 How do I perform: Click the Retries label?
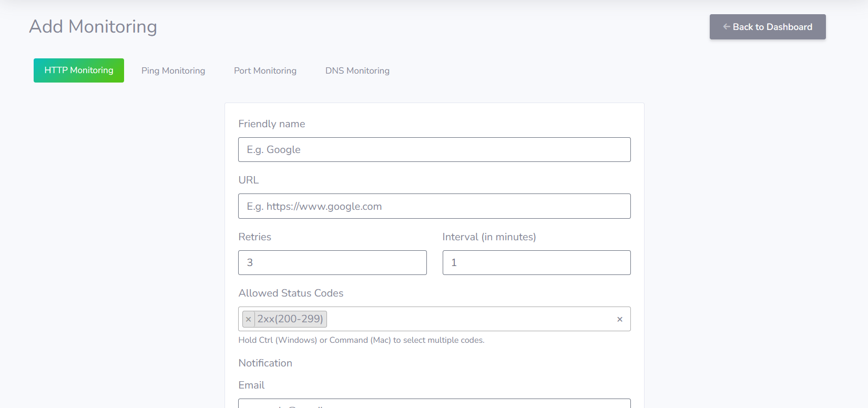[255, 237]
